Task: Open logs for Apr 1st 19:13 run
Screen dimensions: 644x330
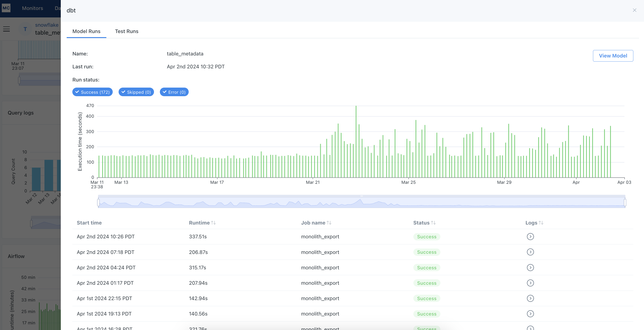Action: point(530,313)
